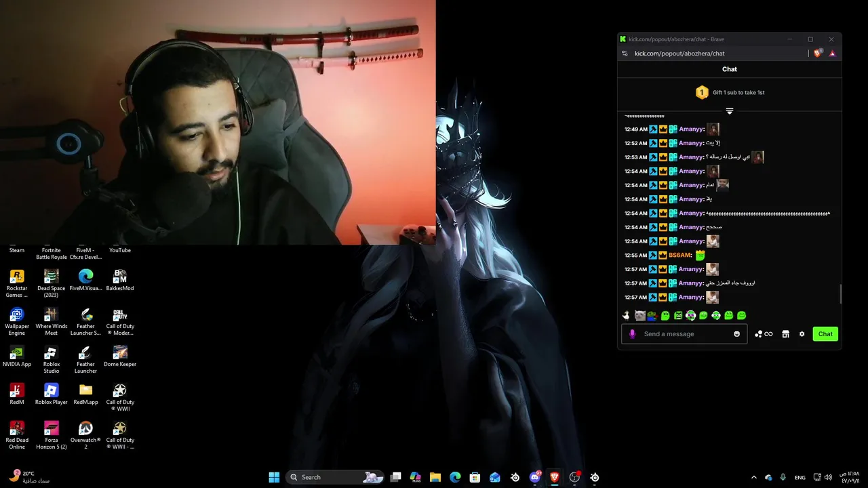Switch input language via ENG indicator

pos(800,477)
